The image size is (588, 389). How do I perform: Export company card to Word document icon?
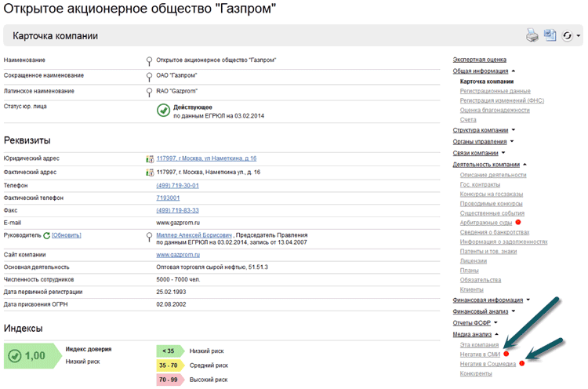pos(550,35)
